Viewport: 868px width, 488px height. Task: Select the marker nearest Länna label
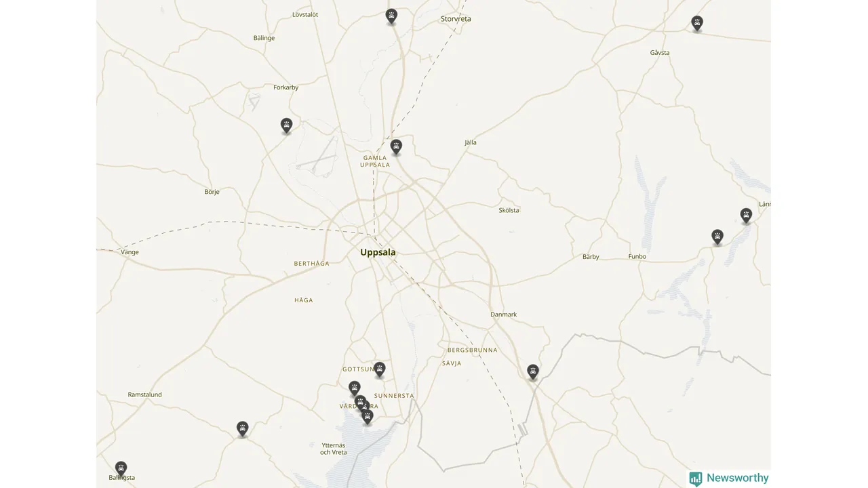pos(746,216)
